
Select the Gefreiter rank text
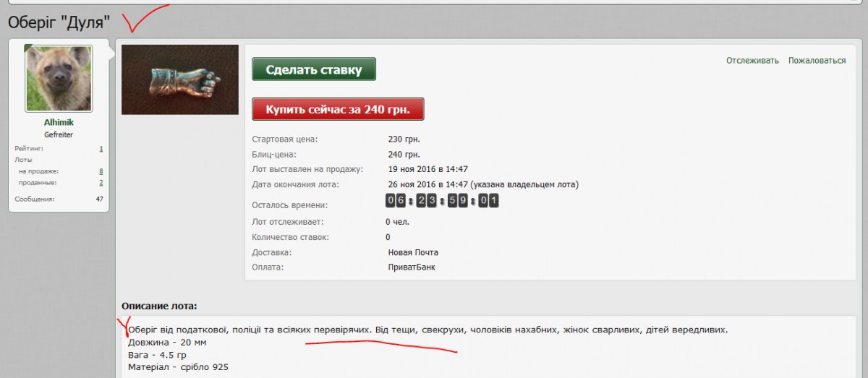[x=59, y=135]
